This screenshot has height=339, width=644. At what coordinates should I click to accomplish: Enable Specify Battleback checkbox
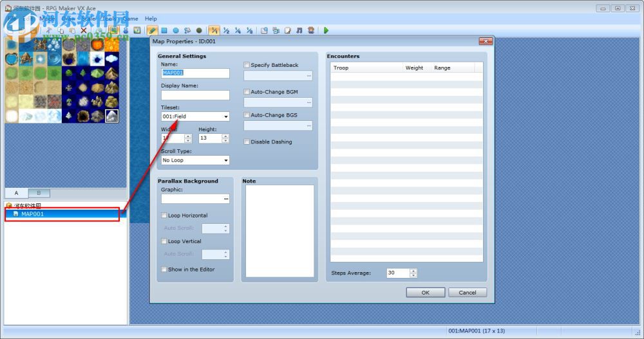tap(247, 65)
